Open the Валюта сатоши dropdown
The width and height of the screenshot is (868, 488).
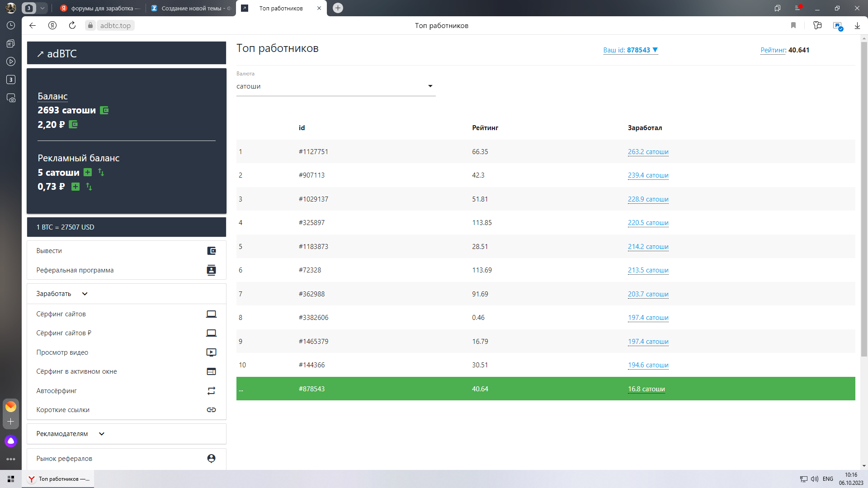pos(335,86)
